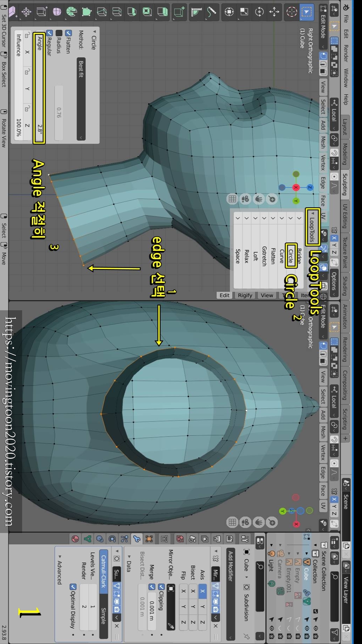Open the Method dropdown showing Best fit

click(x=81, y=99)
